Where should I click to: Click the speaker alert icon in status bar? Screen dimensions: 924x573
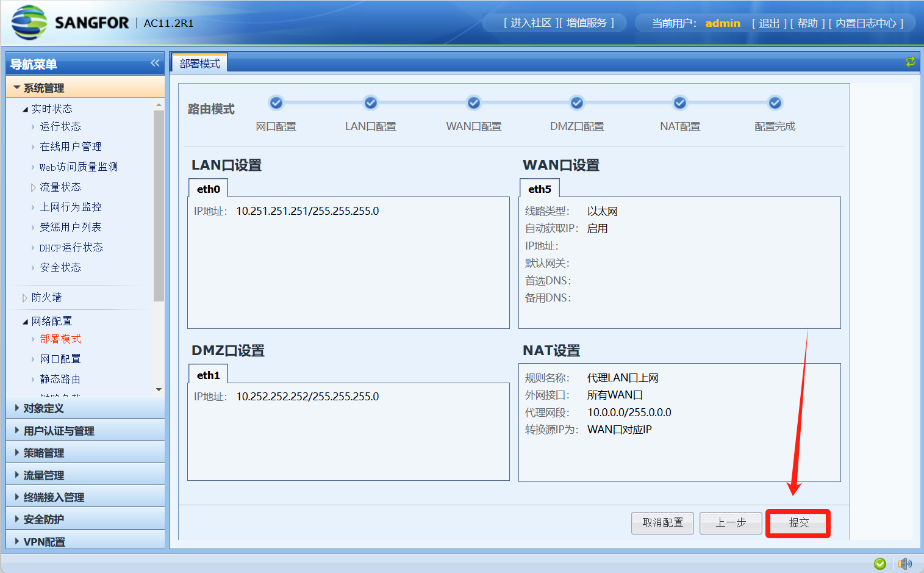coord(905,563)
